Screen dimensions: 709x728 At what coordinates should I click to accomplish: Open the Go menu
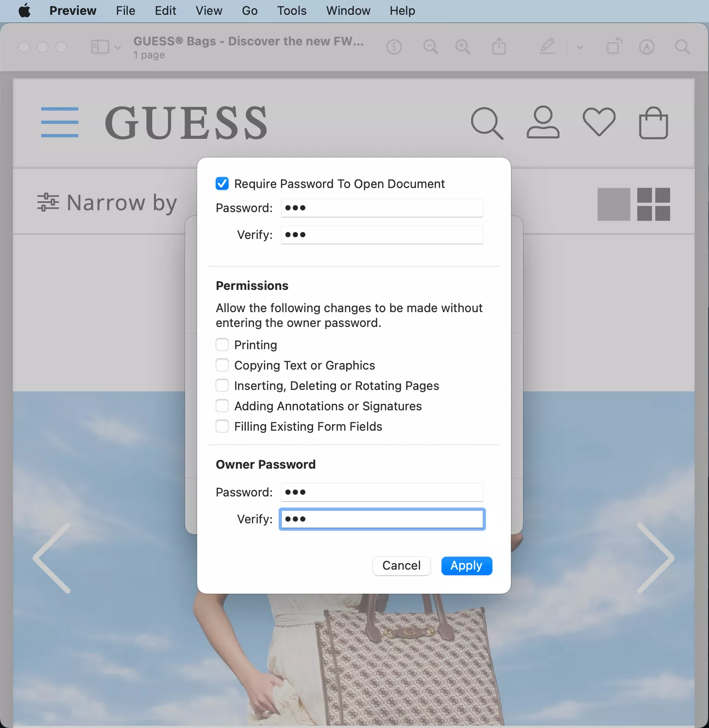[249, 10]
